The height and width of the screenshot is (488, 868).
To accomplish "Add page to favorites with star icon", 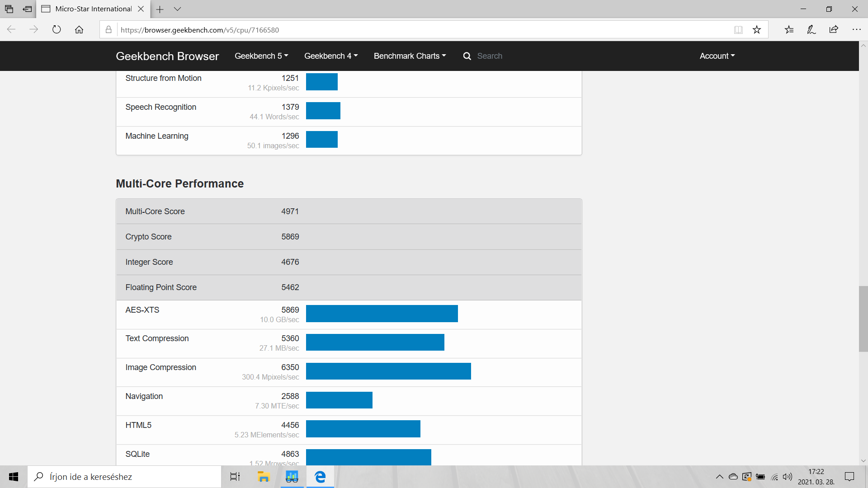I will pyautogui.click(x=757, y=30).
